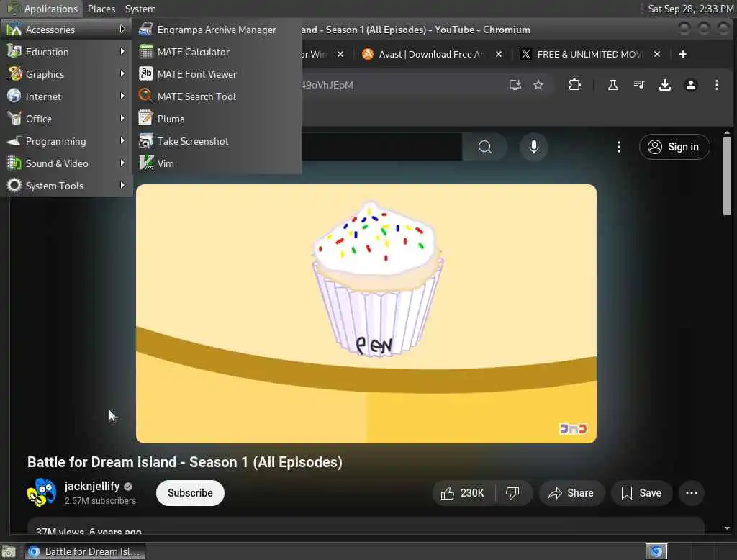
Task: Expand the Education submenu
Action: pos(66,52)
